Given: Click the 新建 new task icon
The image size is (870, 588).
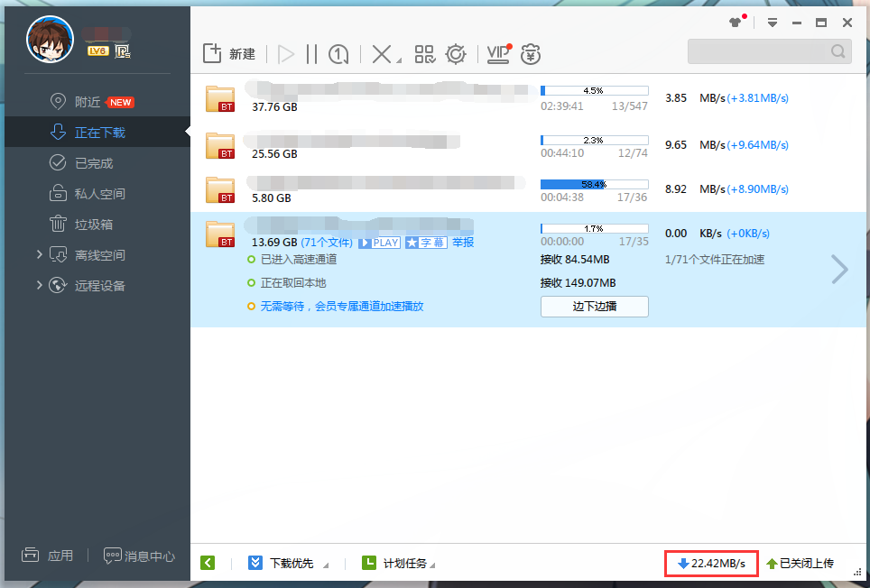Looking at the screenshot, I should 212,54.
